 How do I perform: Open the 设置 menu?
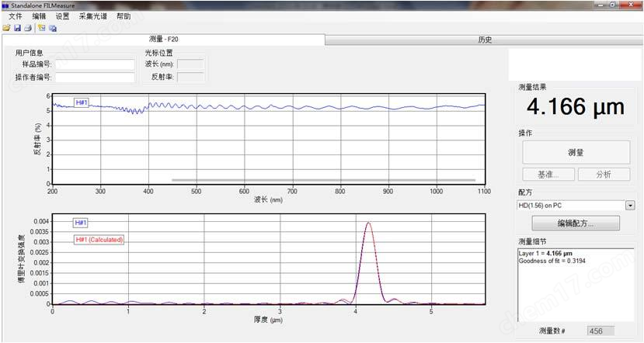click(62, 16)
